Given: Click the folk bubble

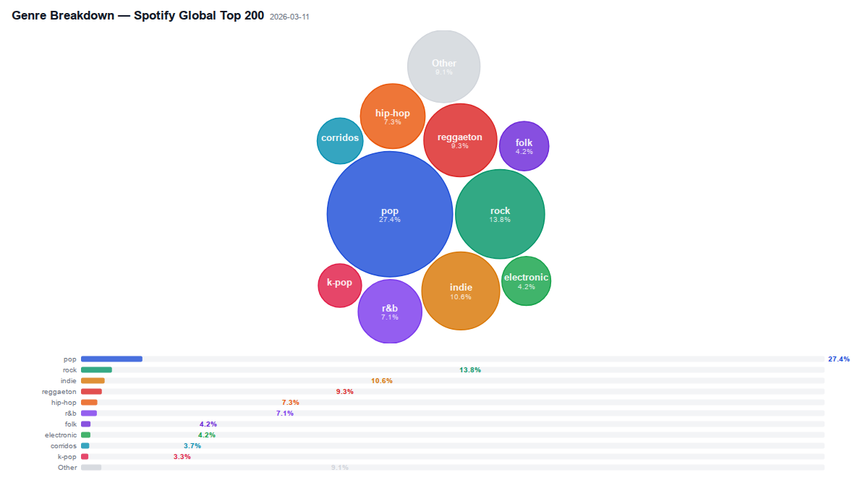Looking at the screenshot, I should coord(524,146).
